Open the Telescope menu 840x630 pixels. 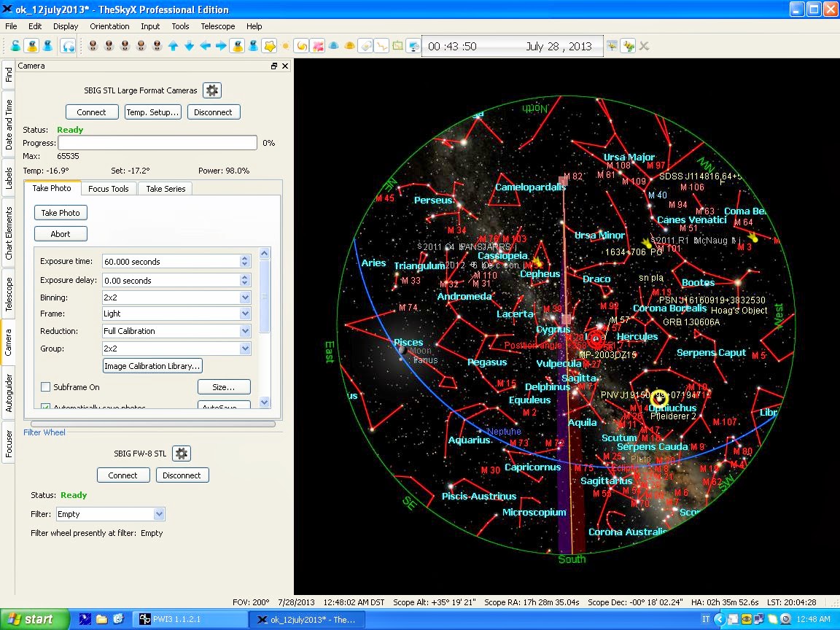click(x=217, y=26)
